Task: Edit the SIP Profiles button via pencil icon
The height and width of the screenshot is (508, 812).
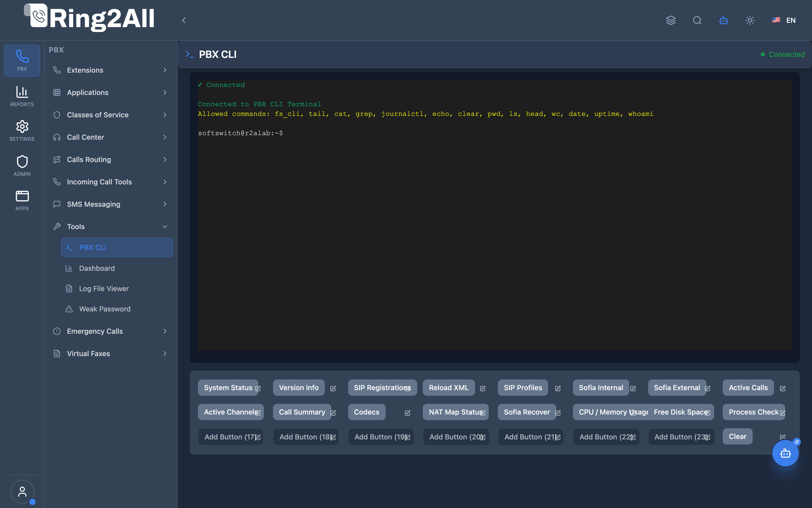Action: click(x=558, y=388)
